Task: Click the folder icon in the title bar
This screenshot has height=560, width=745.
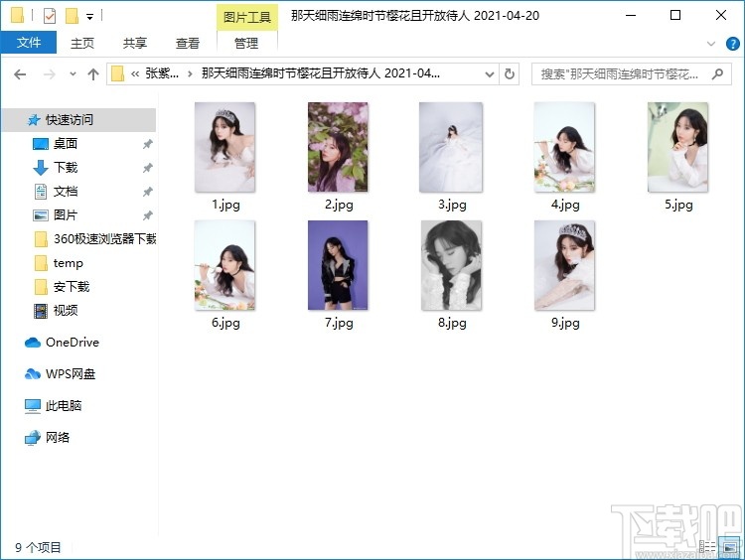Action: 17,15
